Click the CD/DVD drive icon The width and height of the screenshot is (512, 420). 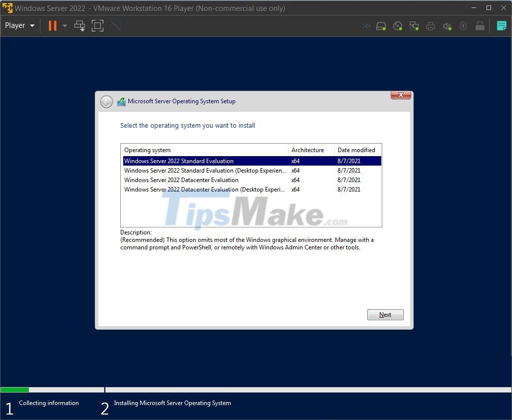[398, 25]
